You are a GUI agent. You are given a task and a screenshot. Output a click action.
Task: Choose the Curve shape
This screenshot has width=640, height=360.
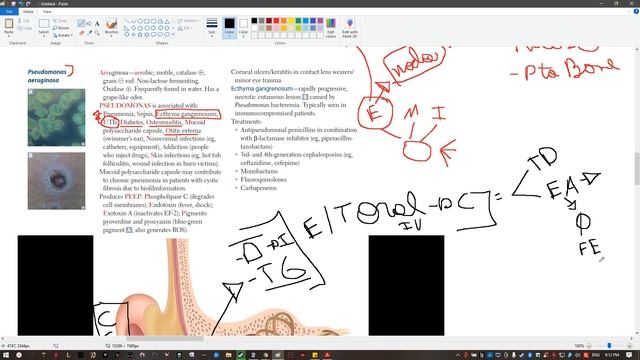coord(134,21)
